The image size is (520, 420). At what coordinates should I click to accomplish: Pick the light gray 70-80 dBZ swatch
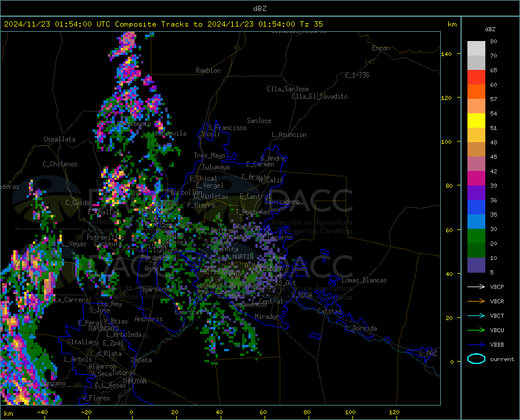[476, 49]
